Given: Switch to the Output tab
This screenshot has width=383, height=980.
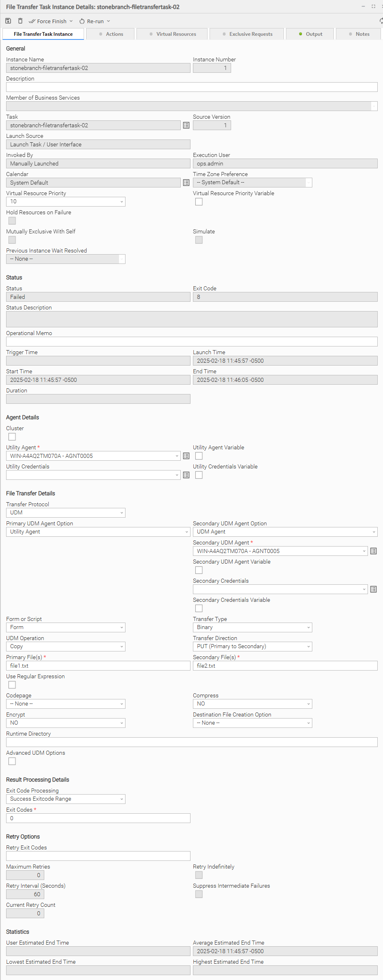Looking at the screenshot, I should [310, 34].
